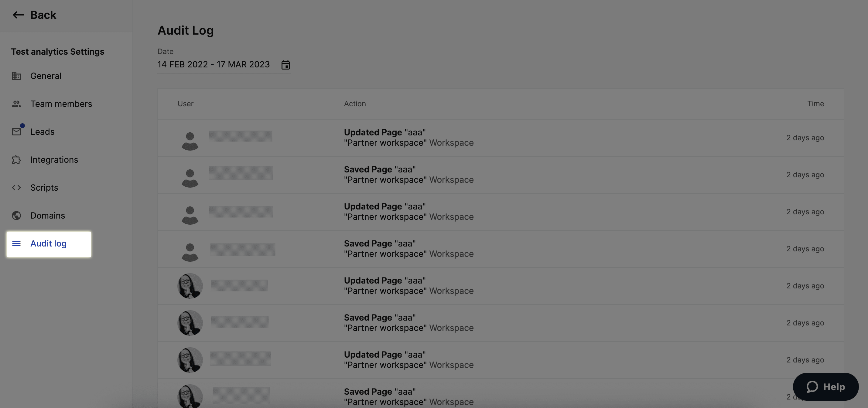Image resolution: width=868 pixels, height=408 pixels.
Task: Click photo avatar in fifth log row
Action: [x=190, y=286]
